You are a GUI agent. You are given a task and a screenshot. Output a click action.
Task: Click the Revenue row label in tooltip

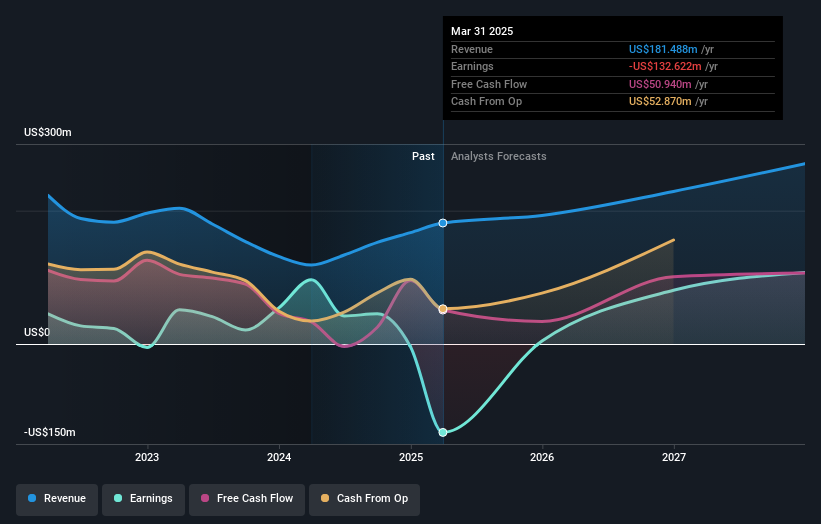click(472, 49)
